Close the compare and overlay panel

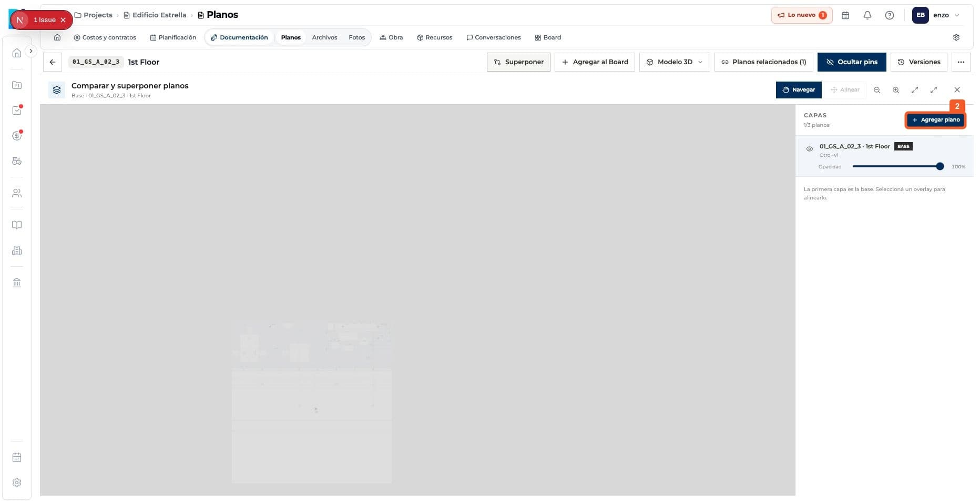tap(957, 90)
